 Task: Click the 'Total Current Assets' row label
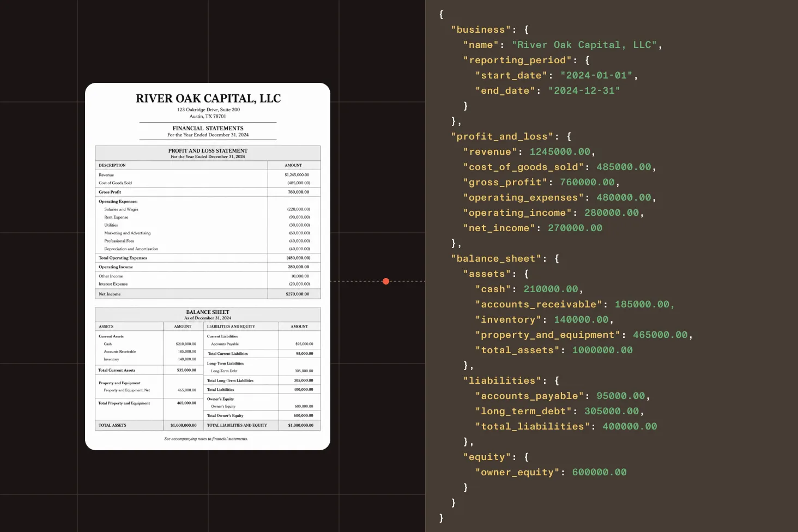click(117, 370)
